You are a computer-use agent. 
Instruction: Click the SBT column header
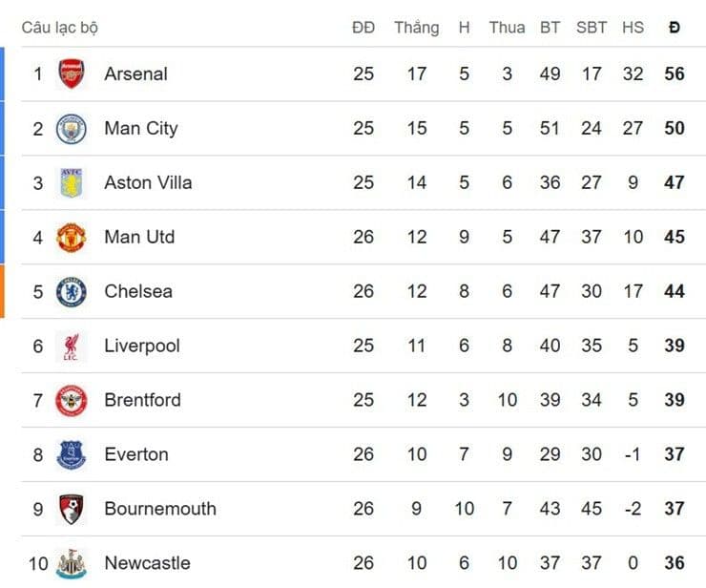[x=592, y=28]
